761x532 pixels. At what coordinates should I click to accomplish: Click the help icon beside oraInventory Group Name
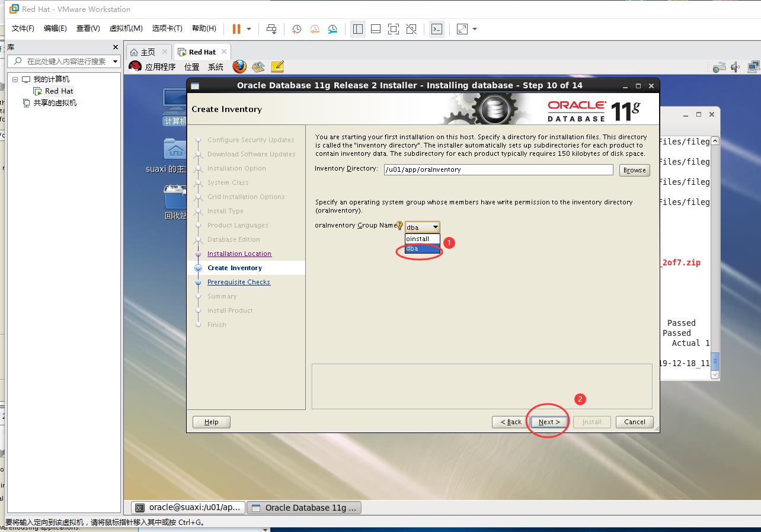coord(399,226)
